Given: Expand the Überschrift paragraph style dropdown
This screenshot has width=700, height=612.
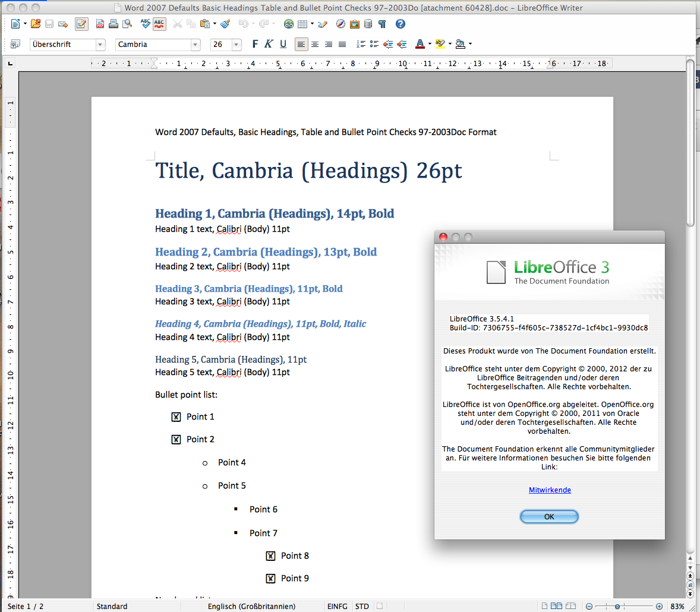Looking at the screenshot, I should 100,45.
